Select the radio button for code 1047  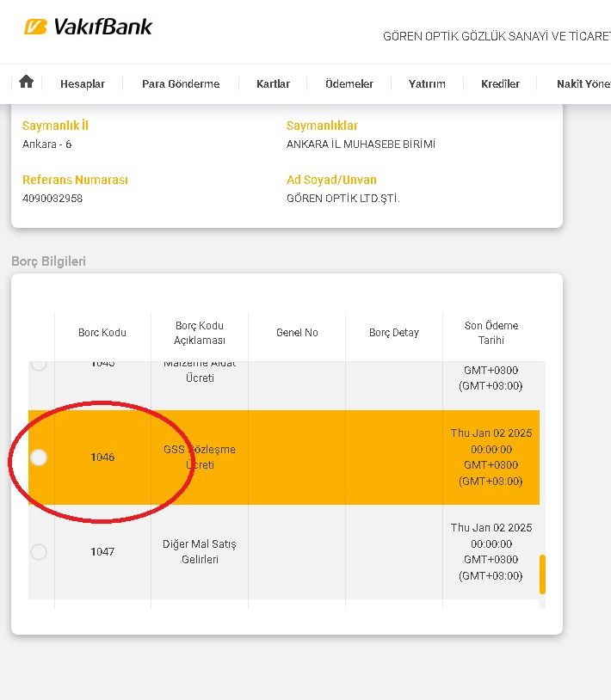(x=39, y=552)
